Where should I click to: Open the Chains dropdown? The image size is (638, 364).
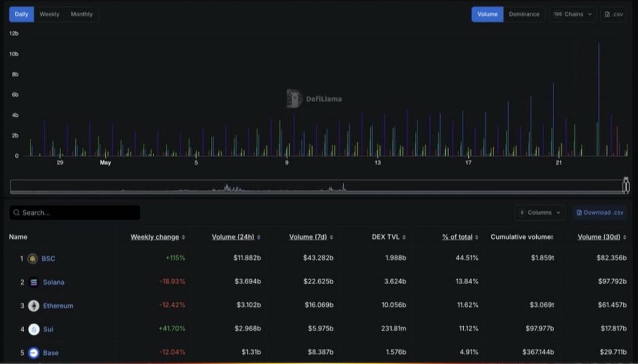point(573,14)
